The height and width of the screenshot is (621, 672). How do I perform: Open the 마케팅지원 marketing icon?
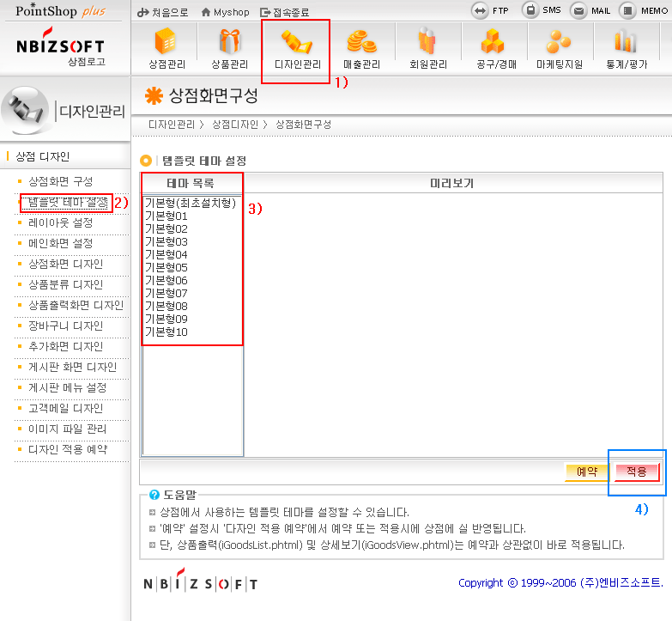pos(559,42)
